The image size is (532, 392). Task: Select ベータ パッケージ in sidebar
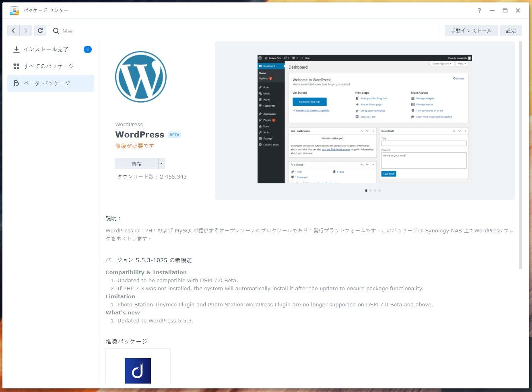(x=51, y=83)
